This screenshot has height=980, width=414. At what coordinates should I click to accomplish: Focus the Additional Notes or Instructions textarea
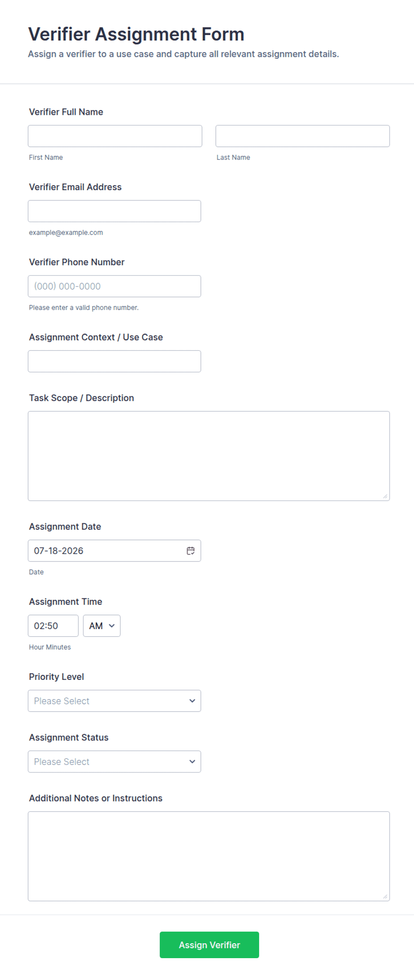coord(209,856)
